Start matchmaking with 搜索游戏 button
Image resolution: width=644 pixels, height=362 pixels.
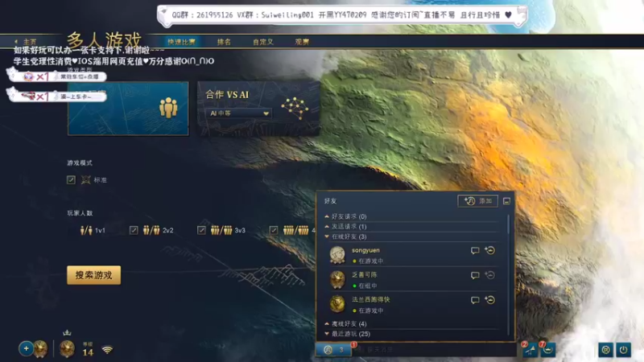click(93, 275)
